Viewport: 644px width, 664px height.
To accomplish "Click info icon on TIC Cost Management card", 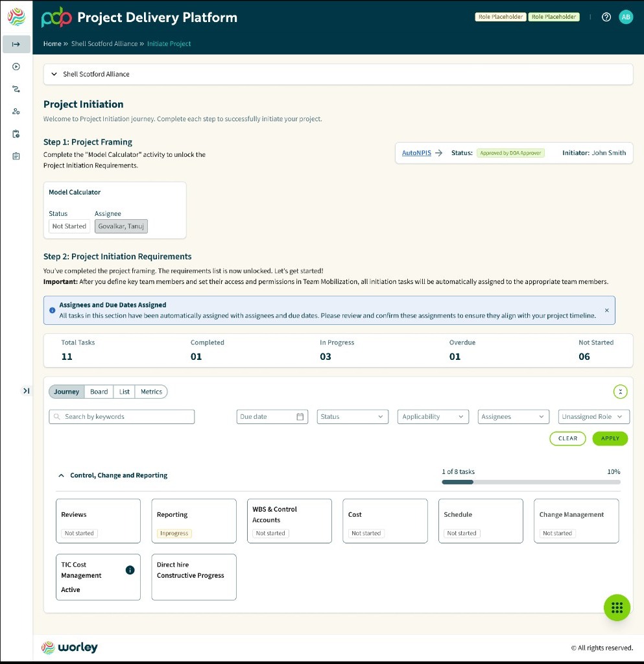I will pos(130,570).
